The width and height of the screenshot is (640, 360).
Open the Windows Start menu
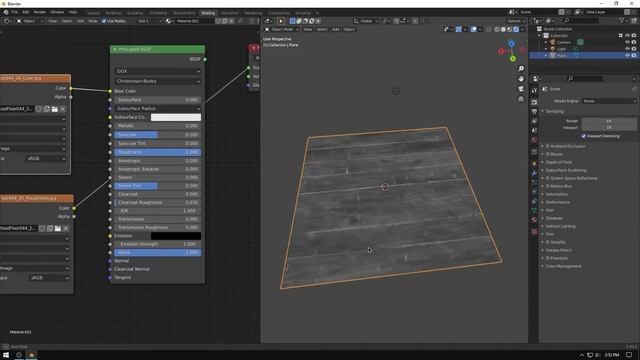coord(6,355)
